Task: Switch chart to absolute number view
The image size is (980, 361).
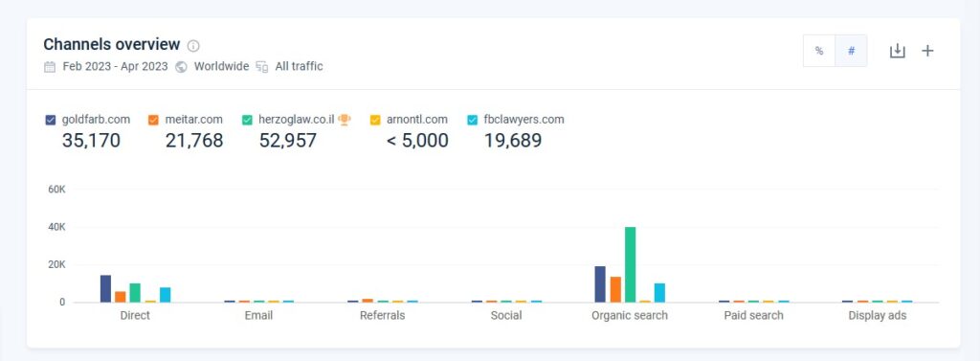Action: [851, 51]
